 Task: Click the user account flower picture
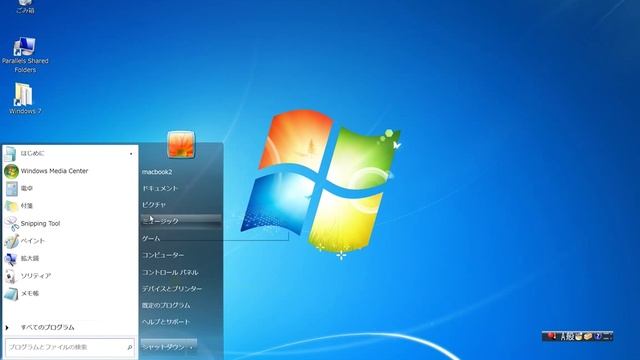point(181,144)
